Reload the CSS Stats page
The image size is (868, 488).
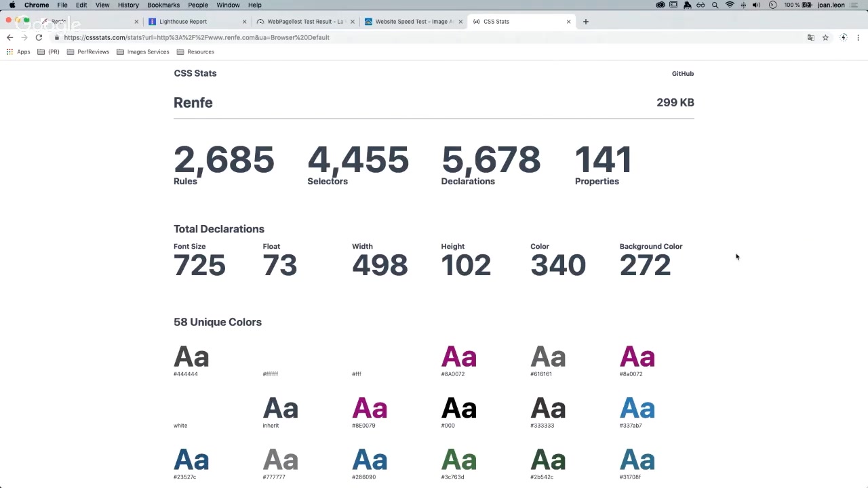39,37
